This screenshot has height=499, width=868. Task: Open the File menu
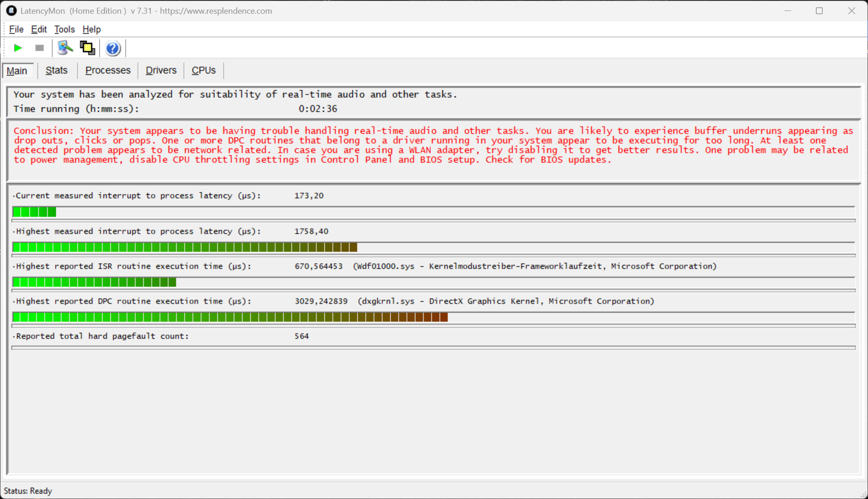(x=16, y=29)
